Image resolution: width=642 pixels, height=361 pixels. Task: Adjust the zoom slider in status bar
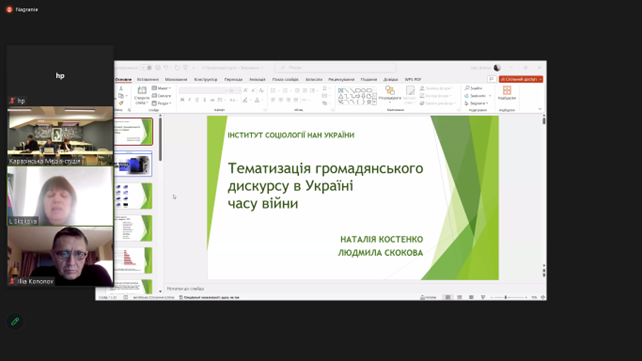coord(506,298)
